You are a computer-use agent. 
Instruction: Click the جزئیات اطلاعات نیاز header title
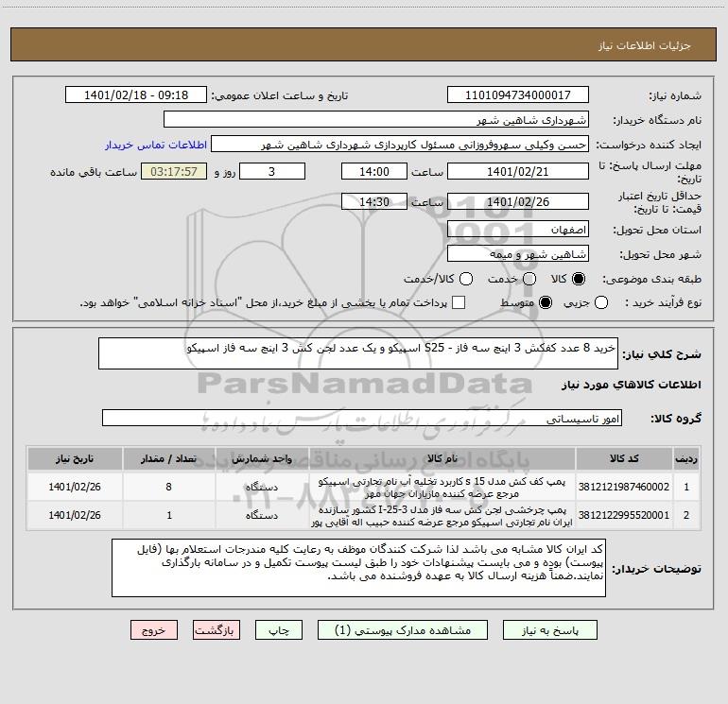coord(645,45)
